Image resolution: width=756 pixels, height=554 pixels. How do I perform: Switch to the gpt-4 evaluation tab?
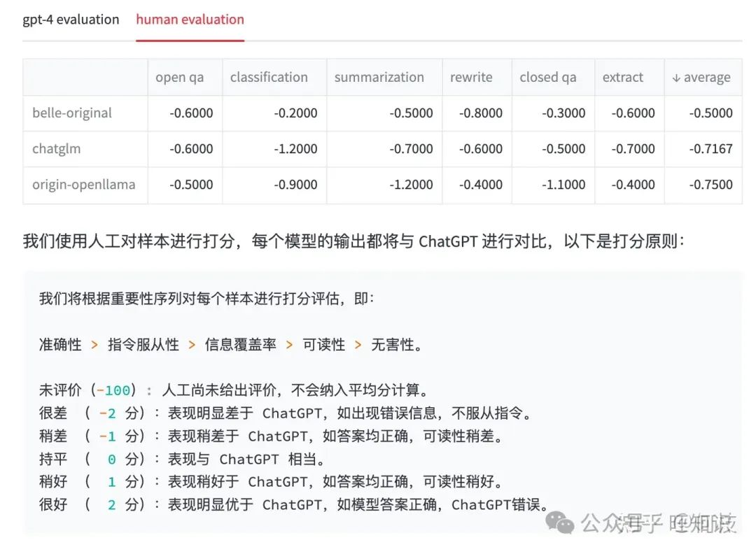[71, 20]
